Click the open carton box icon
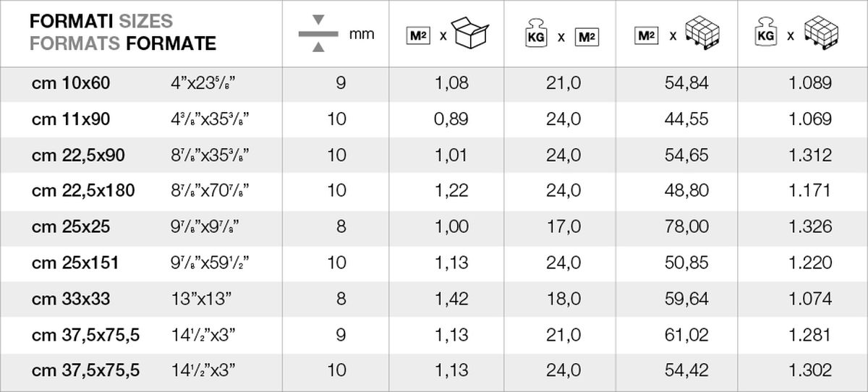Viewport: 868px width, 392px height. (x=471, y=33)
